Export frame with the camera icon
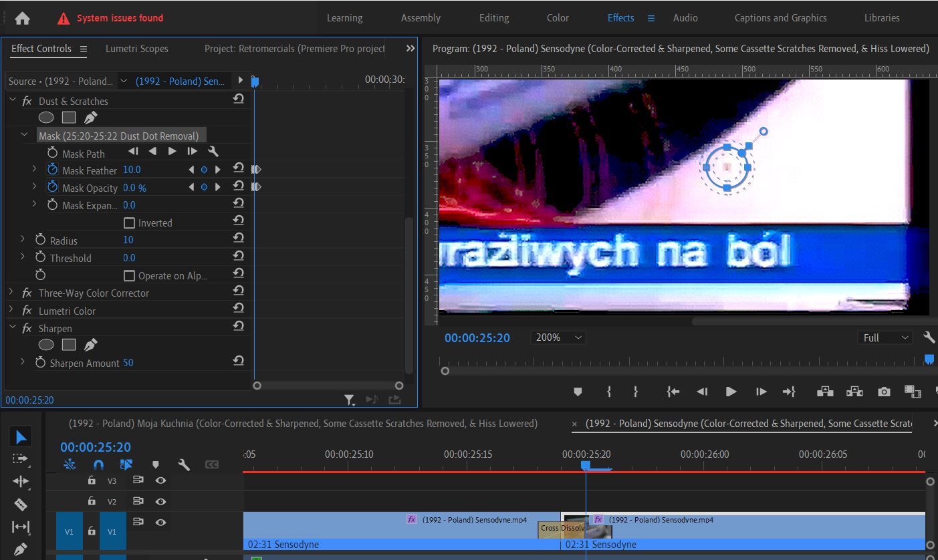The height and width of the screenshot is (560, 938). pyautogui.click(x=884, y=392)
